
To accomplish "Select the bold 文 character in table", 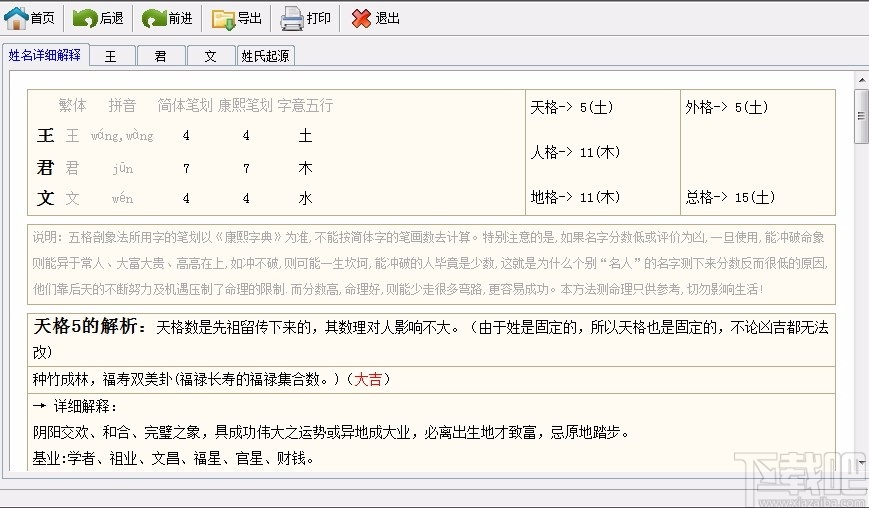I will click(x=45, y=198).
